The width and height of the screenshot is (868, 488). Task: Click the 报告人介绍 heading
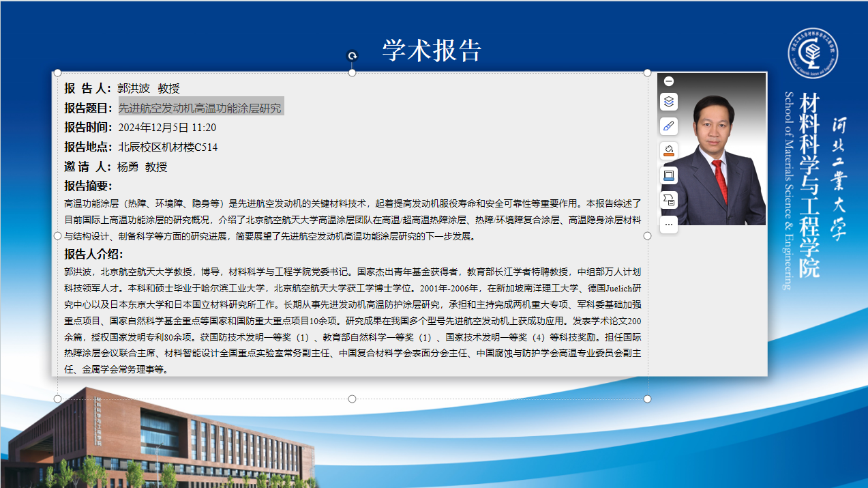coord(93,255)
